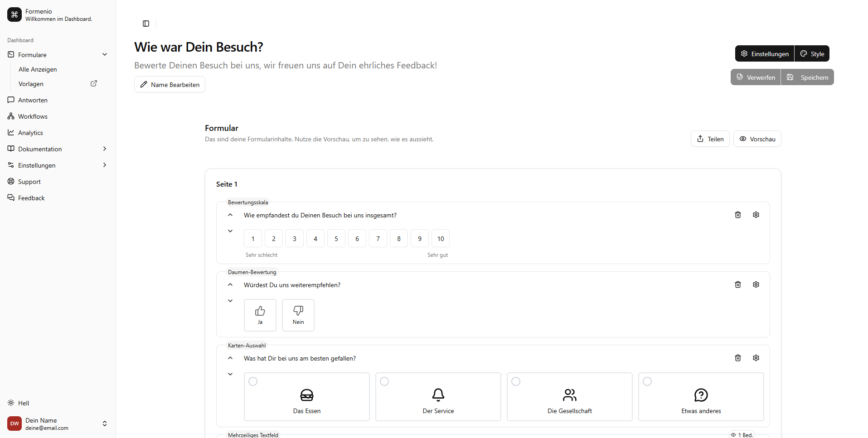Click the Name Bearbeiten button

(x=170, y=85)
